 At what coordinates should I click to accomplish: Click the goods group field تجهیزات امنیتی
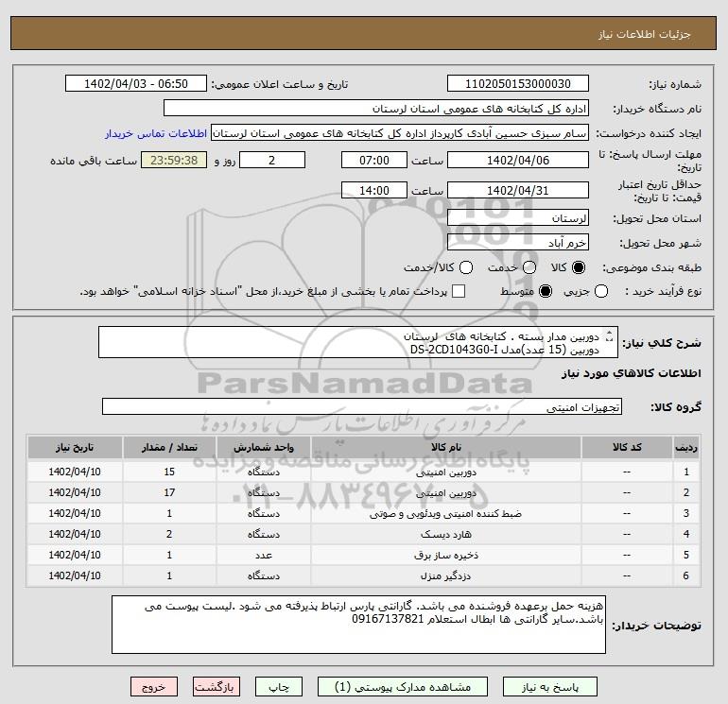point(362,407)
